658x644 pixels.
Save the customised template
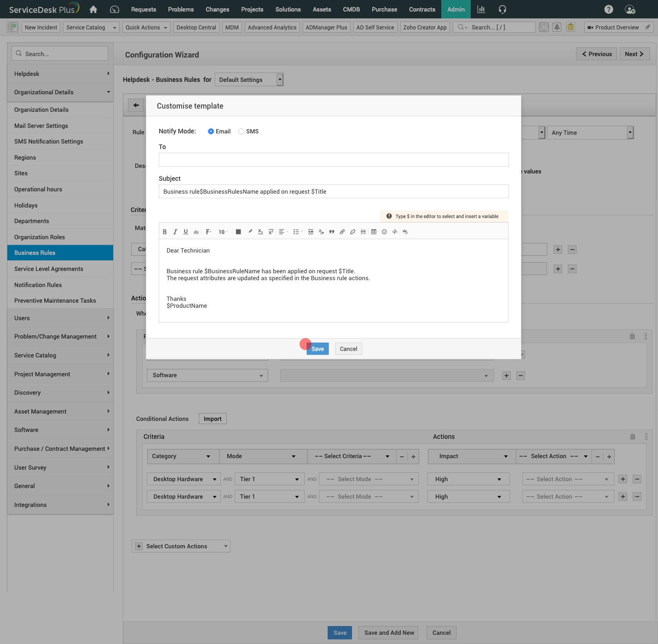(317, 349)
